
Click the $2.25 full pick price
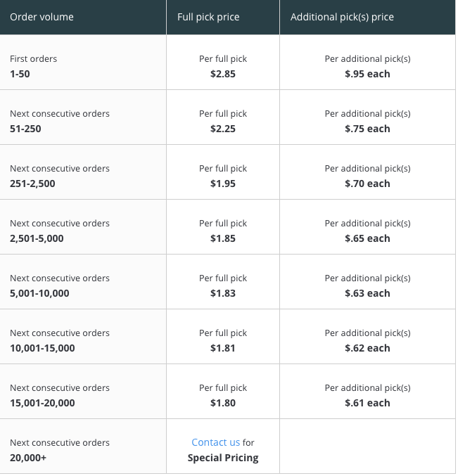pos(223,129)
